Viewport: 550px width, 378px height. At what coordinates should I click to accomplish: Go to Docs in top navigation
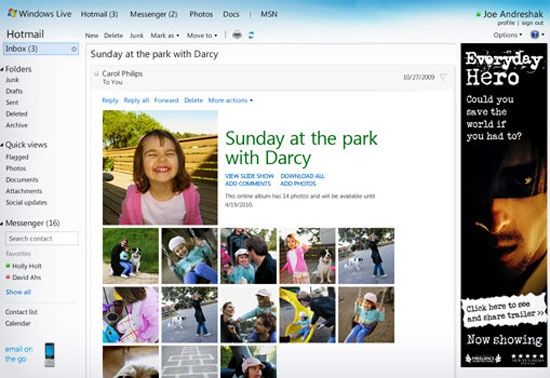231,14
